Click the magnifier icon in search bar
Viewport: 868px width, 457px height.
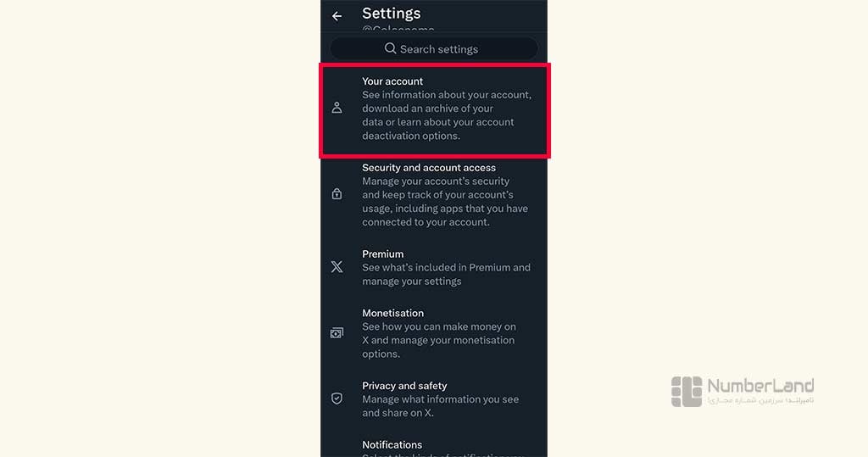pyautogui.click(x=390, y=48)
